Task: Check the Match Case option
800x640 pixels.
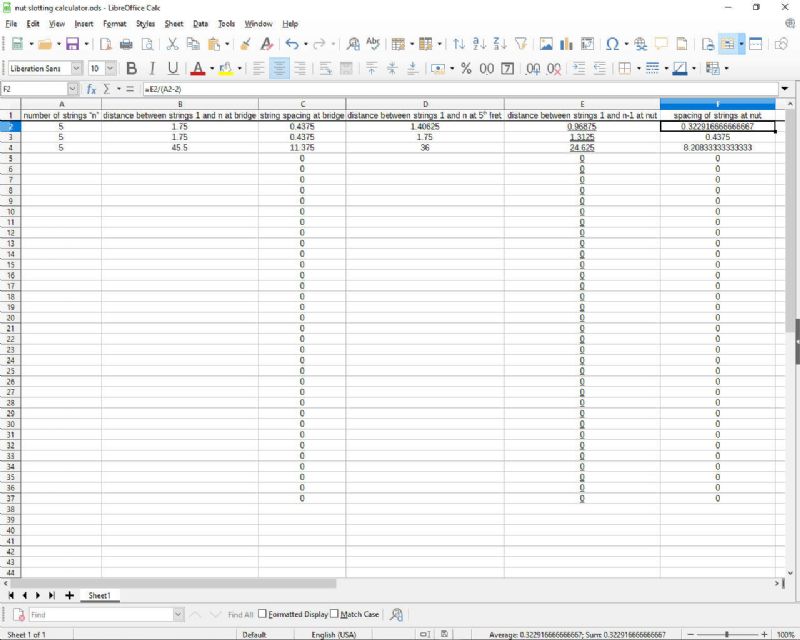Action: coord(335,614)
